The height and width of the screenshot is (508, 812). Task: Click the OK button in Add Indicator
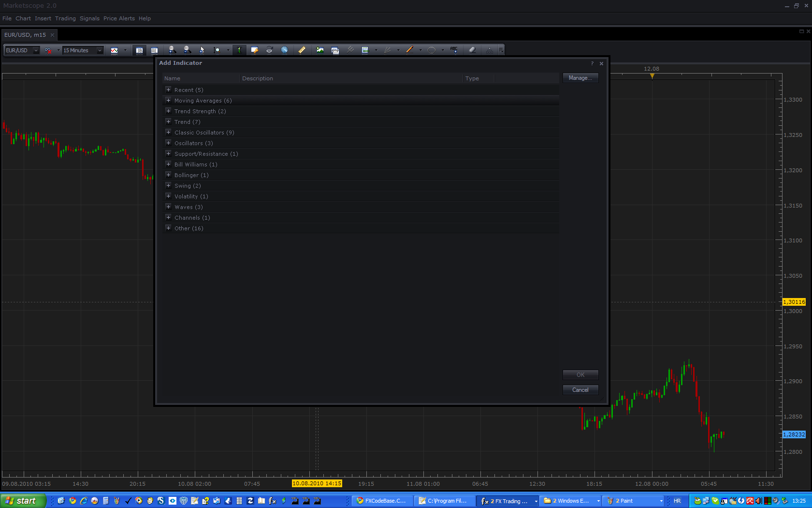click(x=580, y=374)
